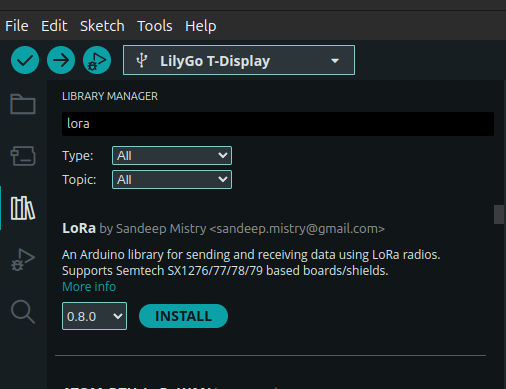Install the LoRa library

(183, 316)
